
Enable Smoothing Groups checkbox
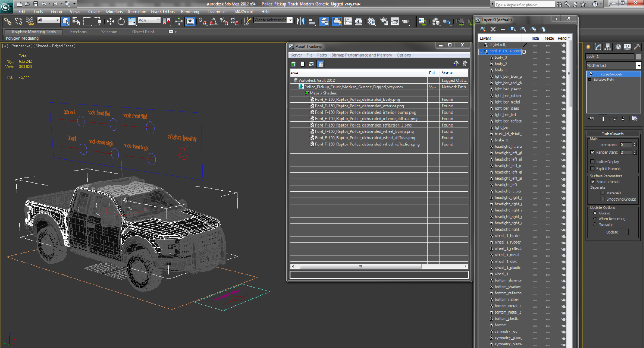603,199
